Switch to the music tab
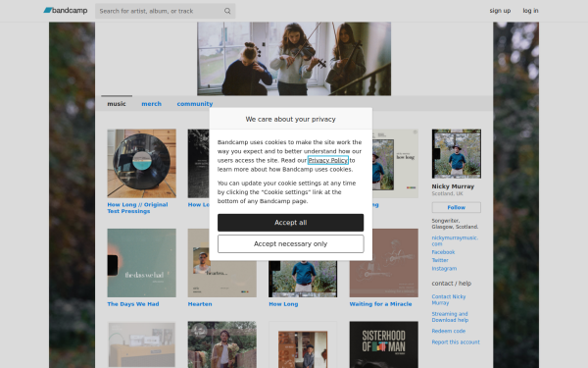 117,104
